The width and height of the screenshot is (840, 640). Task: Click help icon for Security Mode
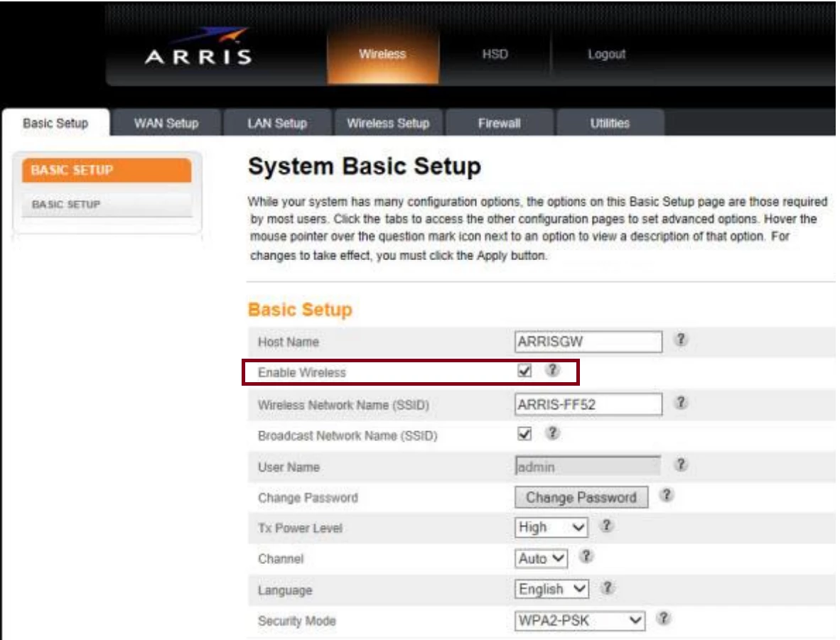[664, 619]
